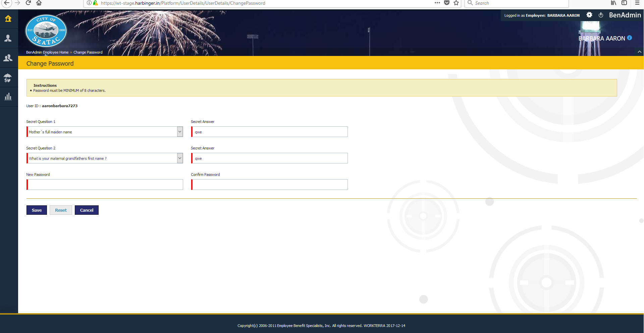This screenshot has width=644, height=333.
Task: Click inside the New Password field
Action: [105, 184]
